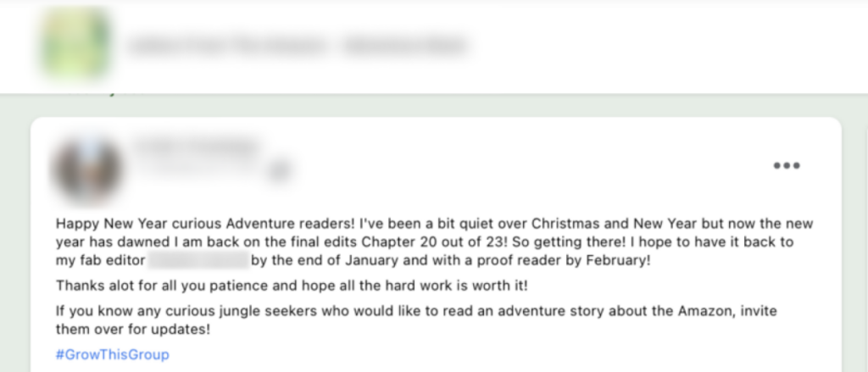Open the #GrowThisGroup hashtag link
The width and height of the screenshot is (868, 372).
[113, 354]
